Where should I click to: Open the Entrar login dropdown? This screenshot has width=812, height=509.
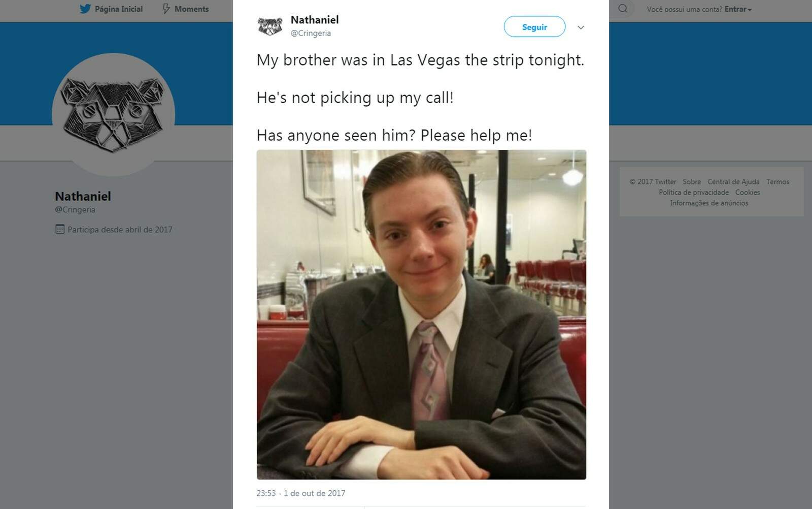click(738, 9)
